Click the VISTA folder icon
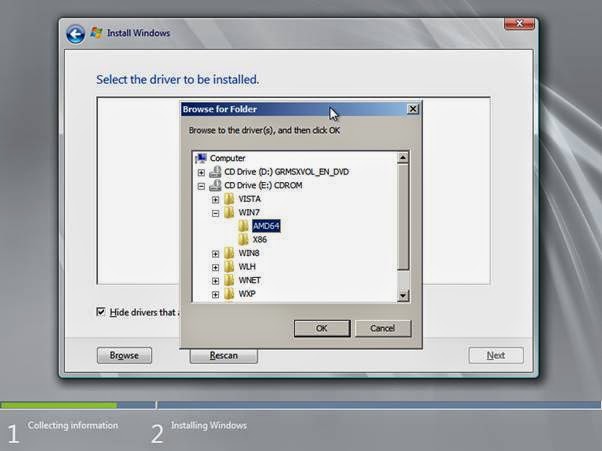This screenshot has width=602, height=451. [x=229, y=199]
